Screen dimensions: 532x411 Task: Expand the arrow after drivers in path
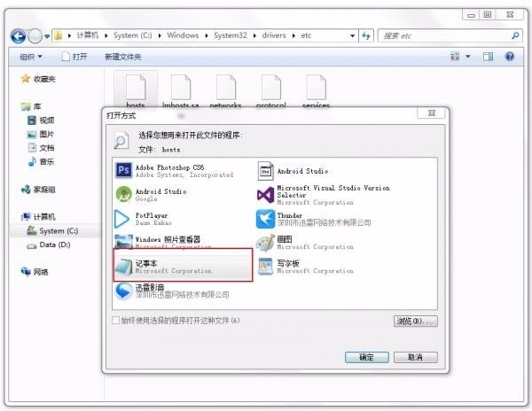[293, 35]
